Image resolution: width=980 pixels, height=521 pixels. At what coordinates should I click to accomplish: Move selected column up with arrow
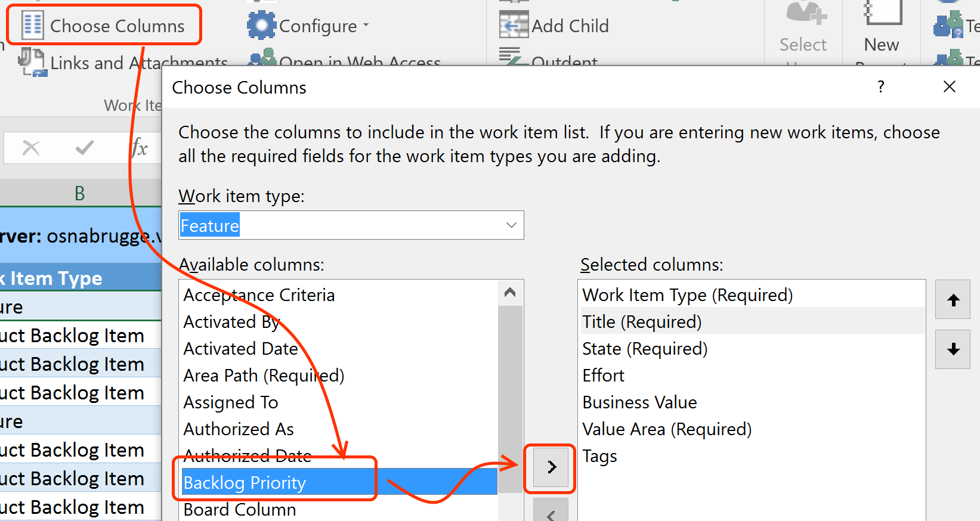(x=953, y=300)
